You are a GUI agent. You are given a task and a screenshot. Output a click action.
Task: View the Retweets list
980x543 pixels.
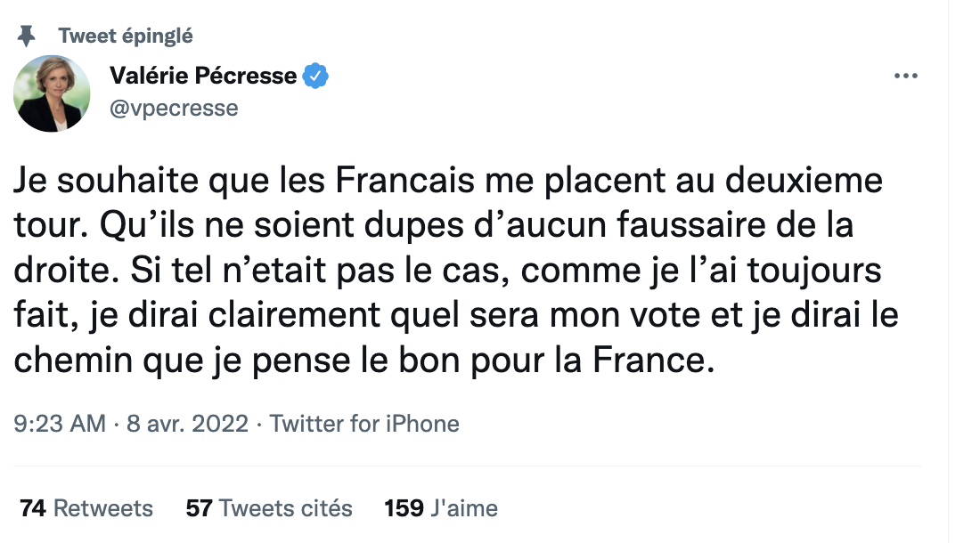pos(103,508)
